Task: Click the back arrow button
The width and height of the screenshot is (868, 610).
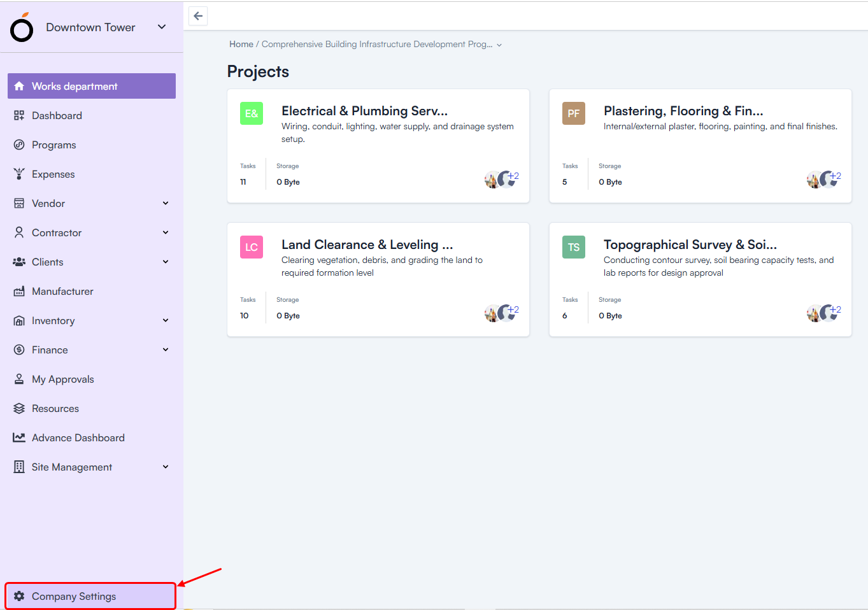Action: tap(198, 16)
